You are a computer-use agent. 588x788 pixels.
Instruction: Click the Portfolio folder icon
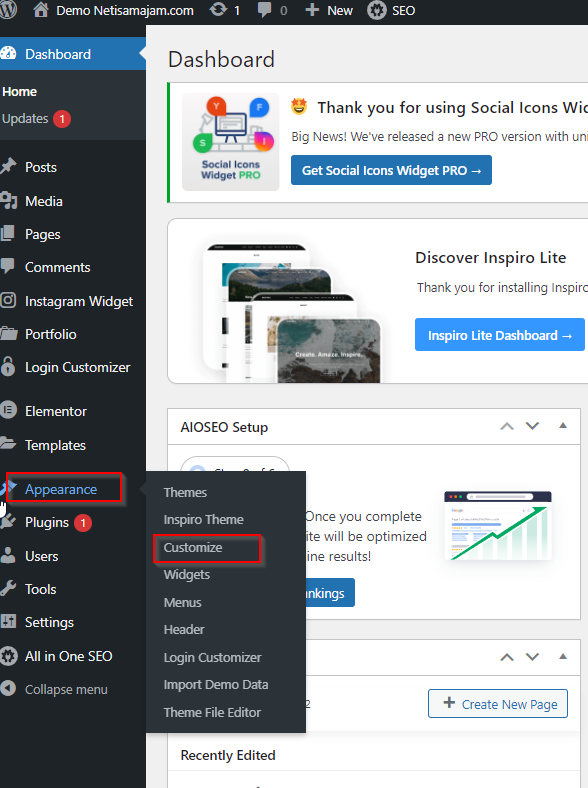pyautogui.click(x=8, y=333)
